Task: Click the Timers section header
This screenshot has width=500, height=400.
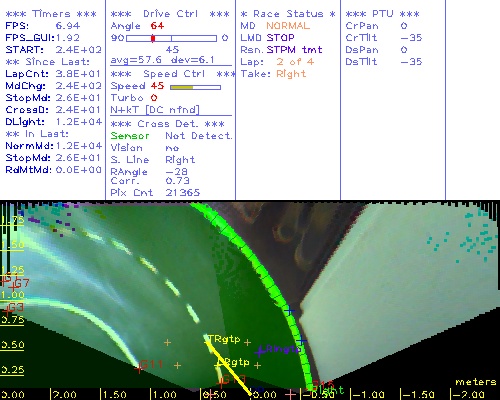Action: click(51, 14)
